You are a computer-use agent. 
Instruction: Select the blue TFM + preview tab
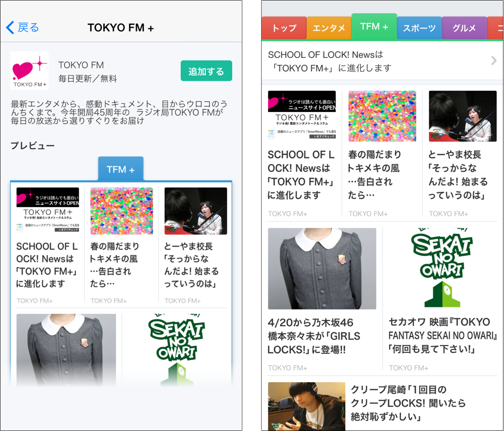pyautogui.click(x=121, y=169)
